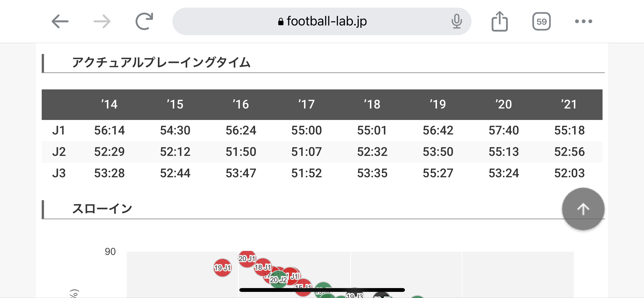
Task: Tap the browser back arrow
Action: [60, 21]
